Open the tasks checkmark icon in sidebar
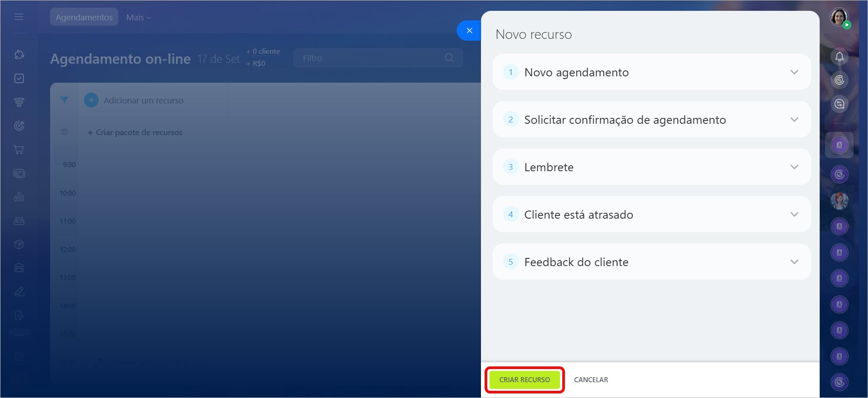Viewport: 868px width, 398px height. (19, 79)
